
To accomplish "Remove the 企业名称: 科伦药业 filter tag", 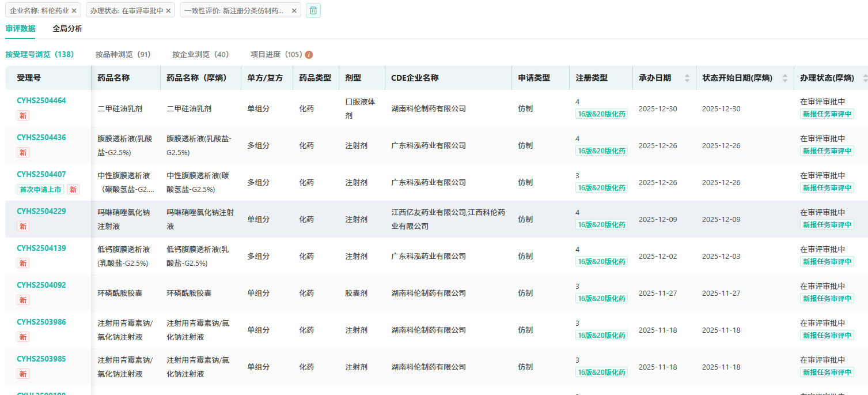I will coord(74,11).
